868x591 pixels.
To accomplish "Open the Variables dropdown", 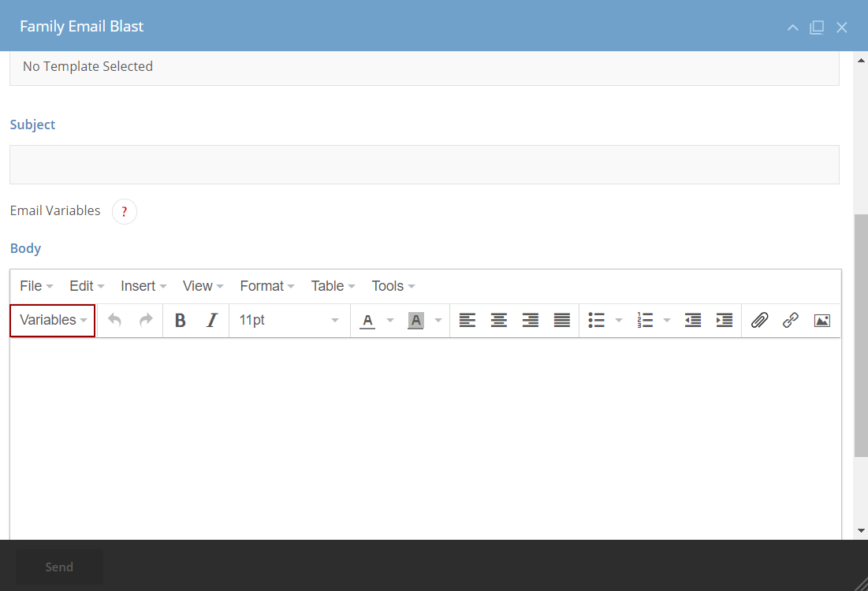I will pyautogui.click(x=51, y=320).
